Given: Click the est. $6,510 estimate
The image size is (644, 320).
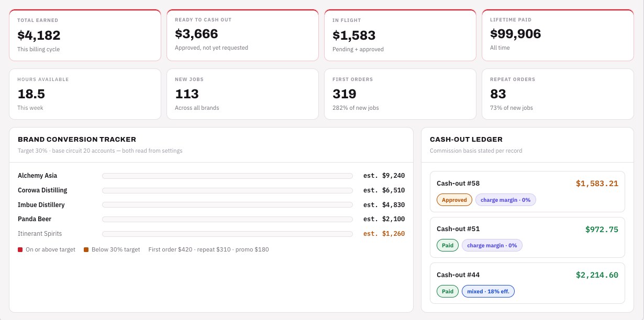Looking at the screenshot, I should pos(384,191).
